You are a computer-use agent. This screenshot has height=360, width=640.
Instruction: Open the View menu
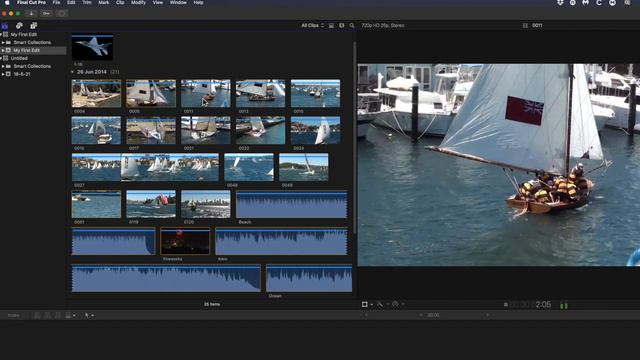coord(158,2)
